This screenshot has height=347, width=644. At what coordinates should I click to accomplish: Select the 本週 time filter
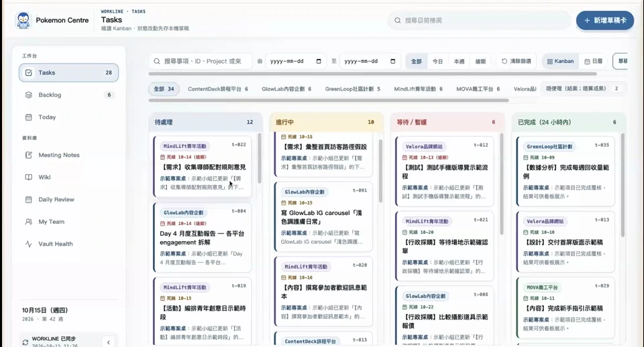459,61
